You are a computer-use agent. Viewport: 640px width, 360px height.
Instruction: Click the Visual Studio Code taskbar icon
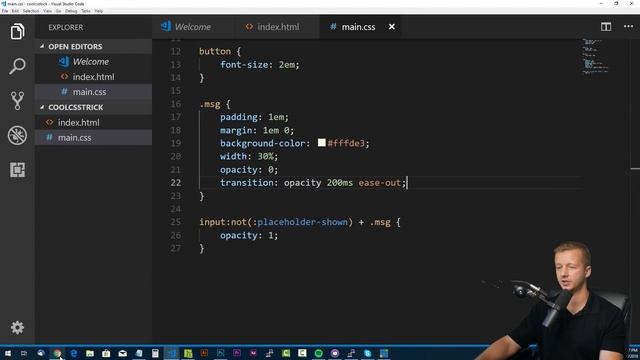click(x=171, y=353)
